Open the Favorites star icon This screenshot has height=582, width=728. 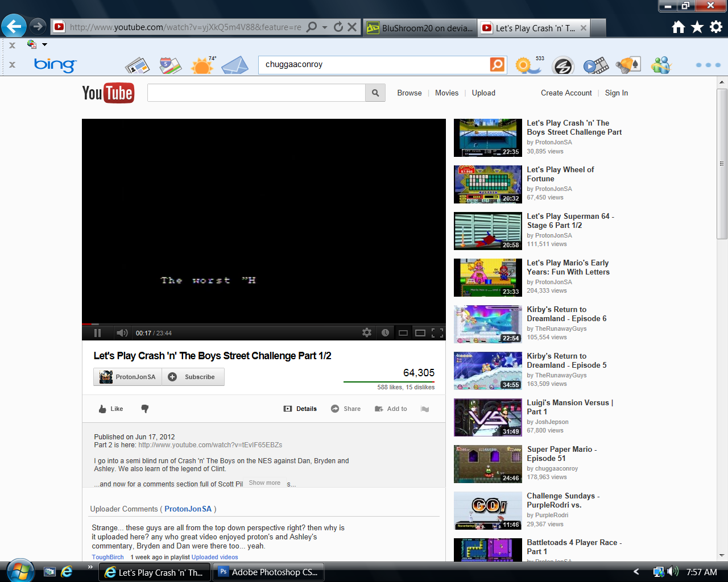(697, 27)
